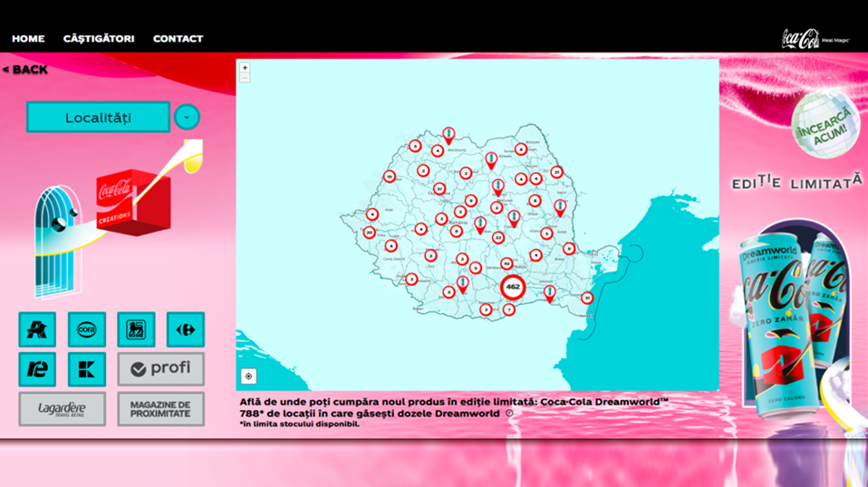The width and height of the screenshot is (868, 487).
Task: Click the red Coca-Cola Creations cube
Action: tap(133, 203)
